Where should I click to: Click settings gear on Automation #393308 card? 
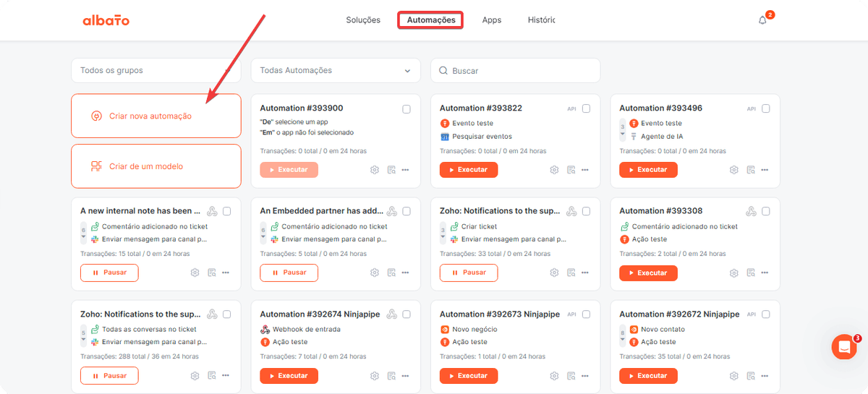click(x=733, y=273)
